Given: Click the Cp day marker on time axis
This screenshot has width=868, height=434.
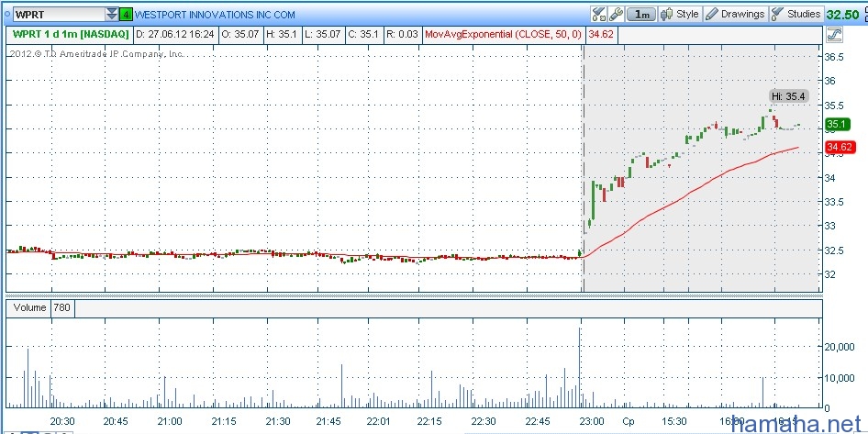Looking at the screenshot, I should pyautogui.click(x=628, y=421).
